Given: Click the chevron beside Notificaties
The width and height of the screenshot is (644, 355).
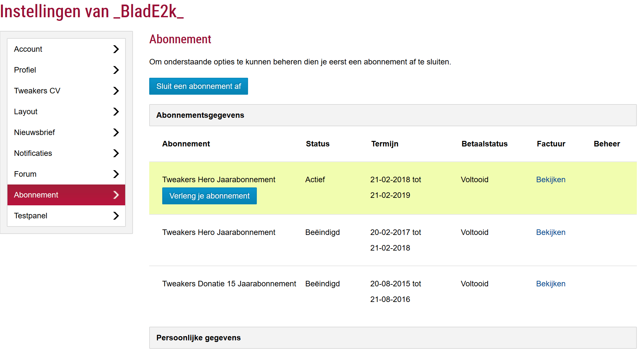Looking at the screenshot, I should coord(116,153).
